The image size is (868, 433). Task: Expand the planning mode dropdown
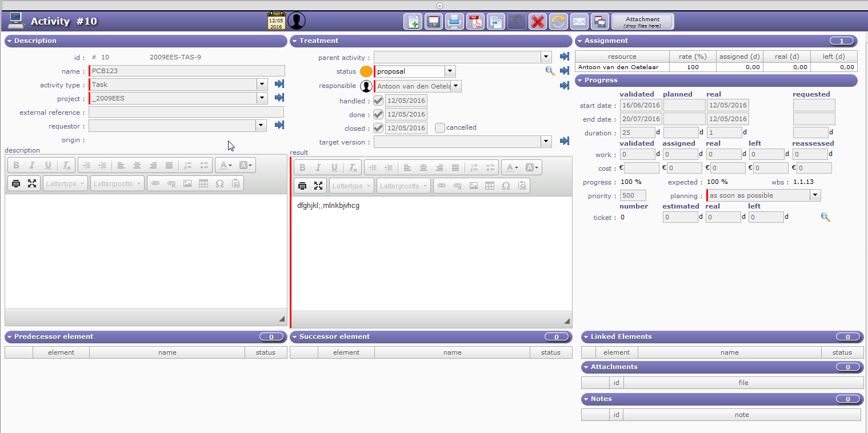[815, 195]
